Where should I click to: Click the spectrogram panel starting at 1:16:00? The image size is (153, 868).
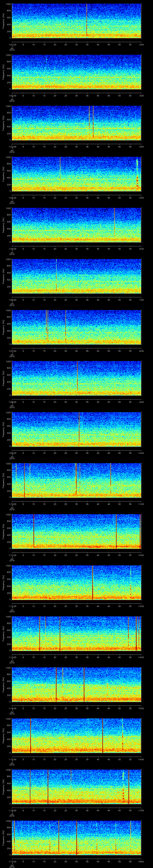pos(76,787)
